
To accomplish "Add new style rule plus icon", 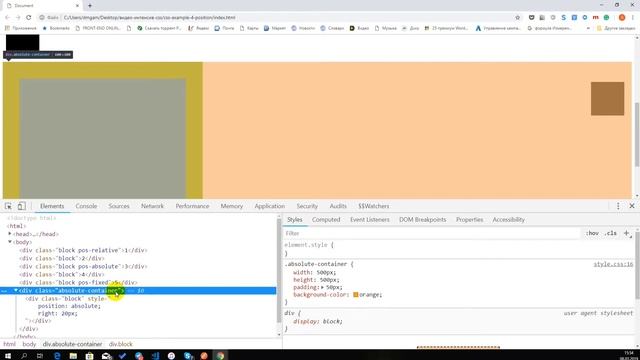I will coord(627,233).
